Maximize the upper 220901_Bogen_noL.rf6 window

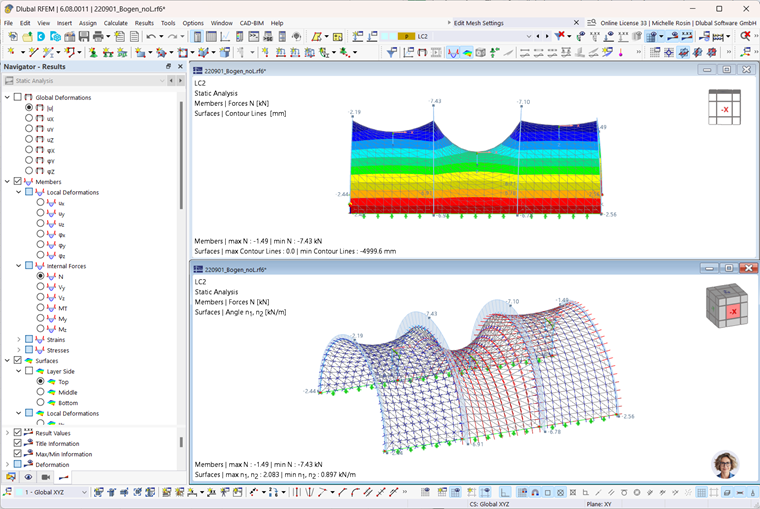(727, 70)
